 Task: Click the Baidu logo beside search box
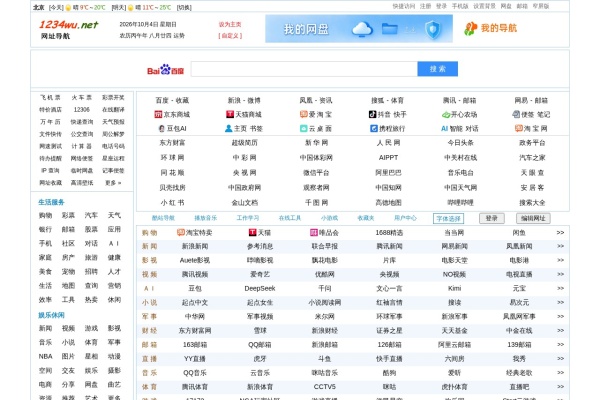click(x=165, y=70)
